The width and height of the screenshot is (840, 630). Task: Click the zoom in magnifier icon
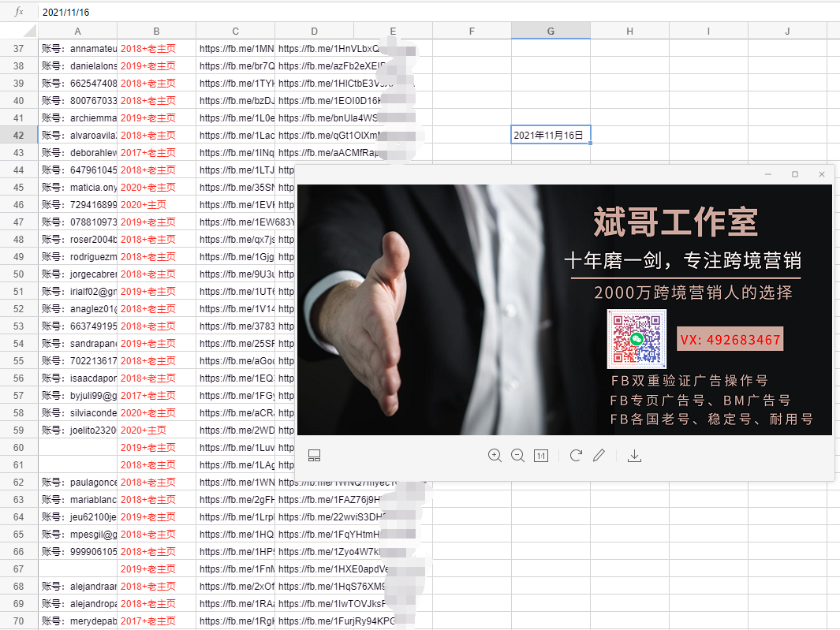pyautogui.click(x=495, y=456)
